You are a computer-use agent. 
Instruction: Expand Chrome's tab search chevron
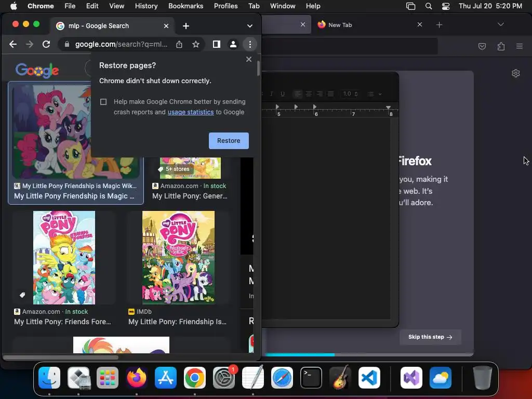pos(250,26)
